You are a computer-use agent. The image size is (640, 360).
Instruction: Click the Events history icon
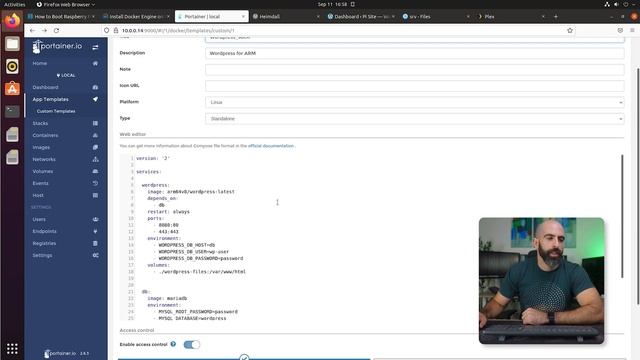[95, 183]
